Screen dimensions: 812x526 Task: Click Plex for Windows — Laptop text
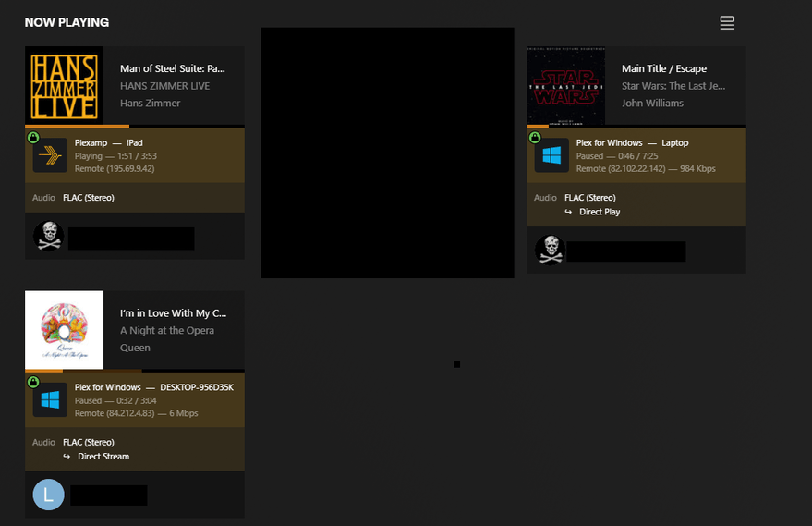(632, 142)
